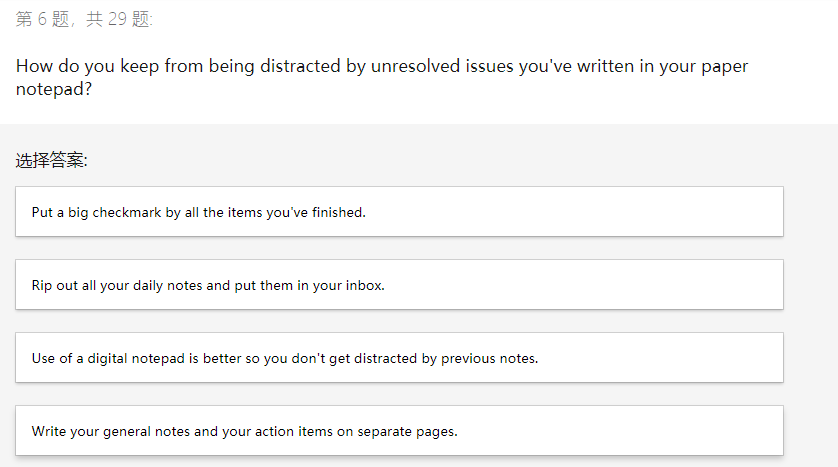Click the word 'paper' in the question heading
The image size is (838, 467).
[723, 66]
